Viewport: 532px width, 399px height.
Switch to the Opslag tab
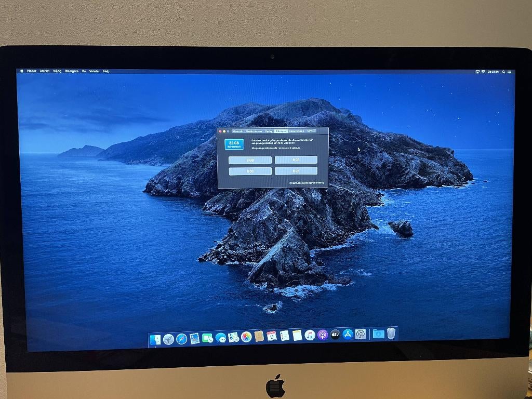point(268,131)
